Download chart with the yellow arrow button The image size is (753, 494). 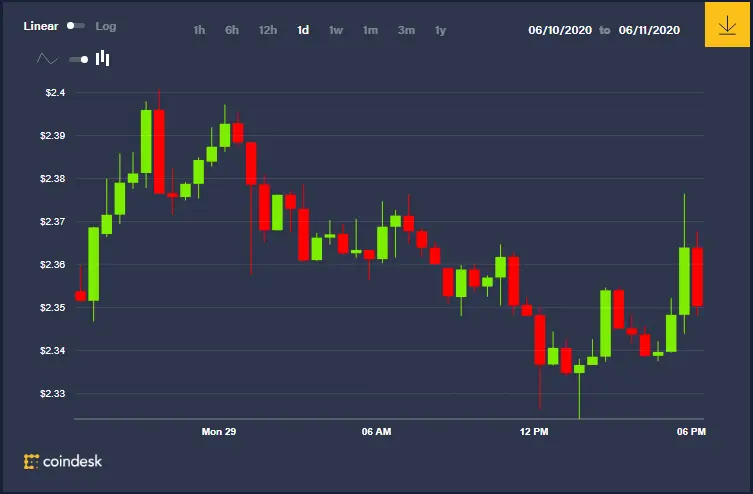point(727,24)
